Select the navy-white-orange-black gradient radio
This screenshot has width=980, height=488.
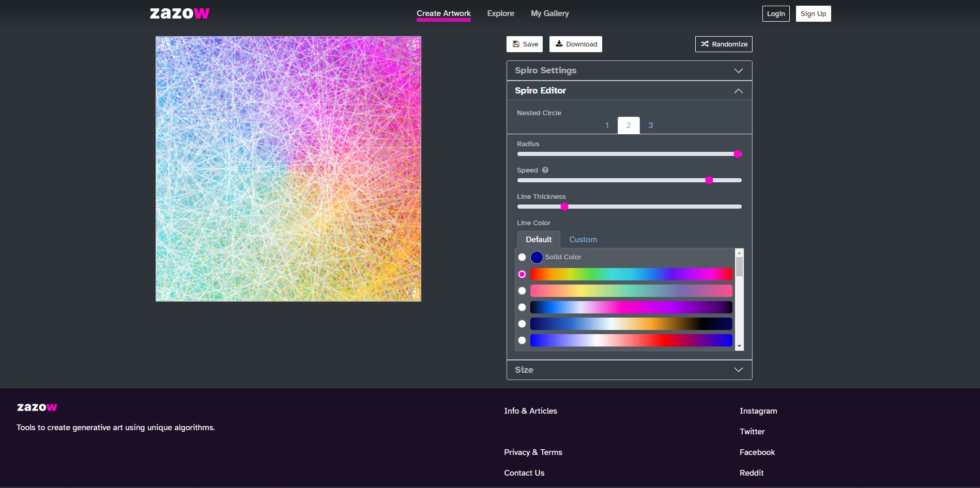click(x=522, y=324)
